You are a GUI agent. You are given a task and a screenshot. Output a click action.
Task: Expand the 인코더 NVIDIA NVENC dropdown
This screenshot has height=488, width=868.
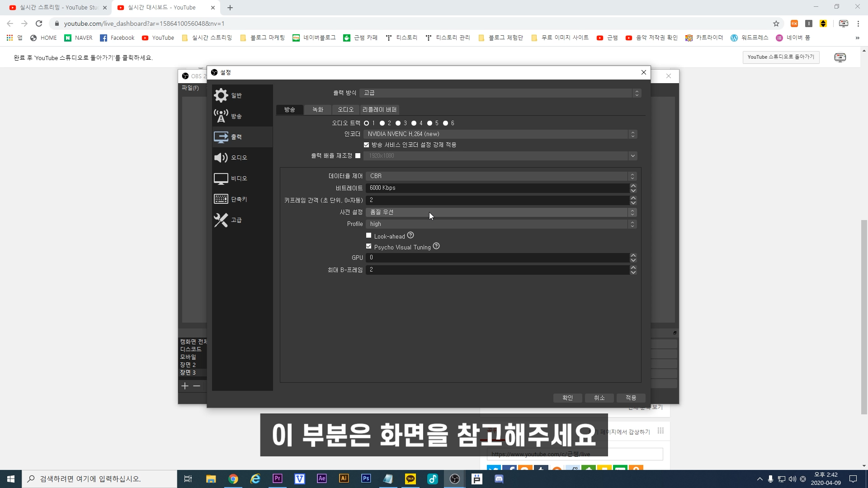click(497, 134)
